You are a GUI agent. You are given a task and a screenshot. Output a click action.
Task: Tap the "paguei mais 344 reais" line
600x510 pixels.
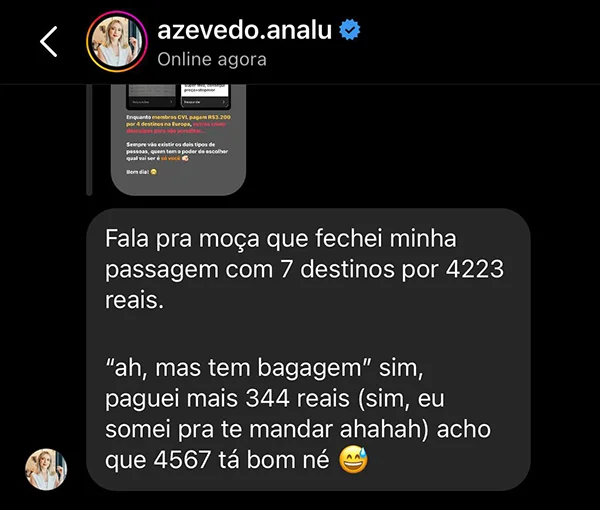[227, 398]
